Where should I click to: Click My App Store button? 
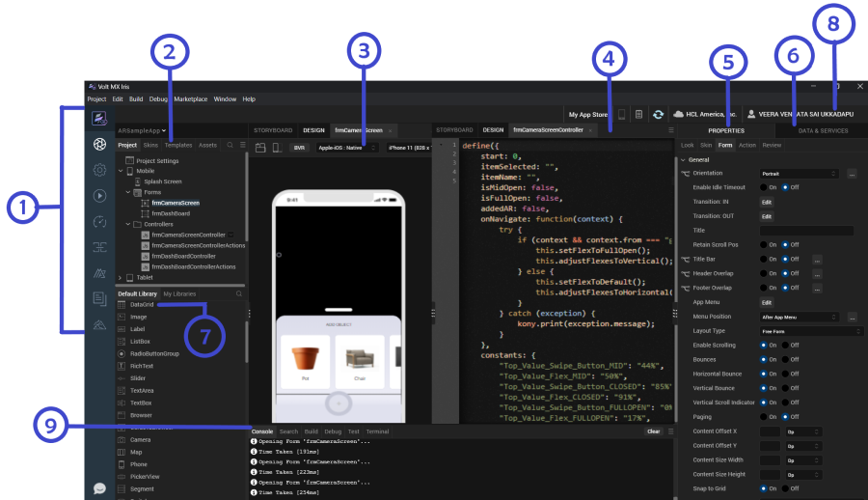(x=588, y=114)
